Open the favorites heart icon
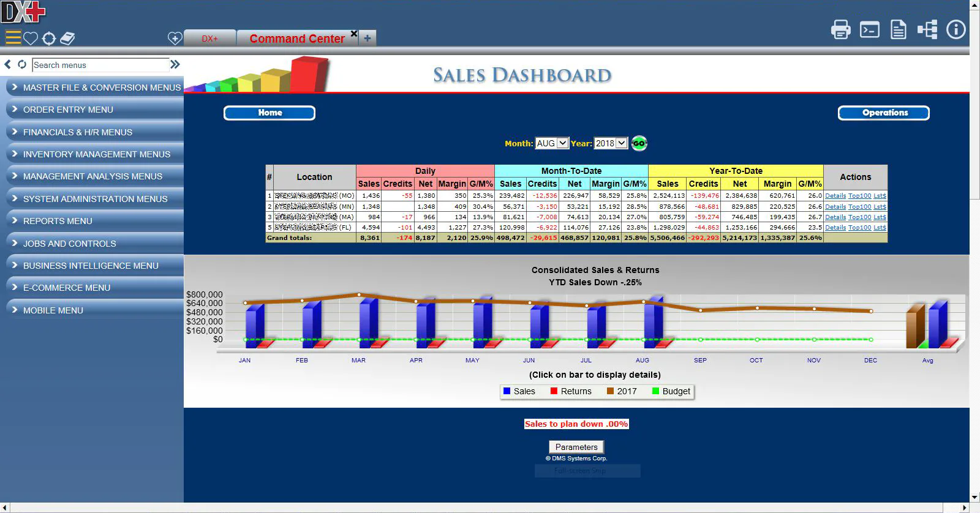The width and height of the screenshot is (980, 513). [x=31, y=39]
